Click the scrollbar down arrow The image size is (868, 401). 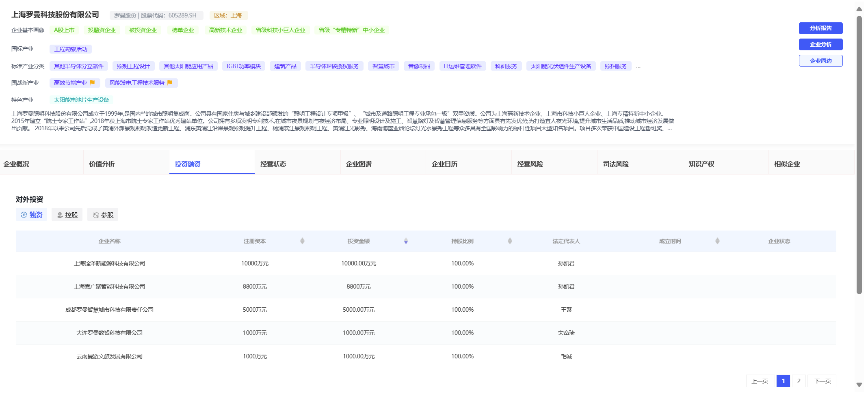pos(859,384)
